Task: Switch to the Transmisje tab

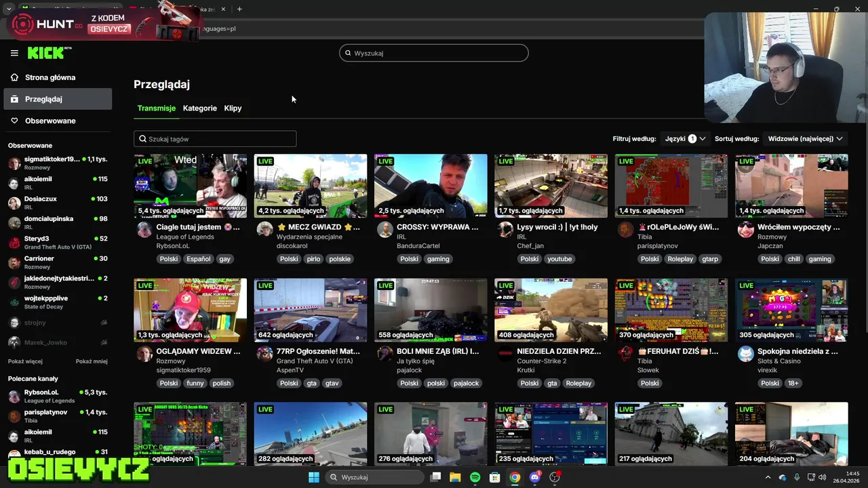Action: [x=156, y=108]
